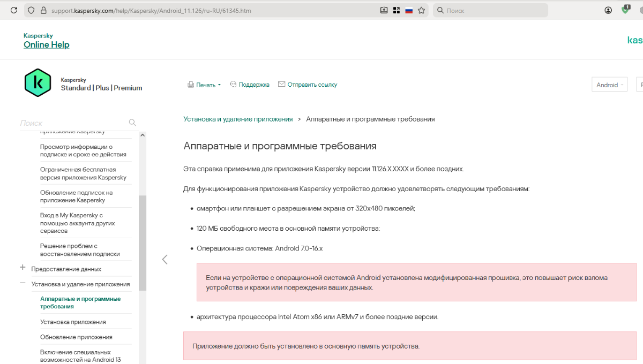The width and height of the screenshot is (643, 364).
Task: Open Вход в My Kaspersky topic
Action: click(x=77, y=223)
